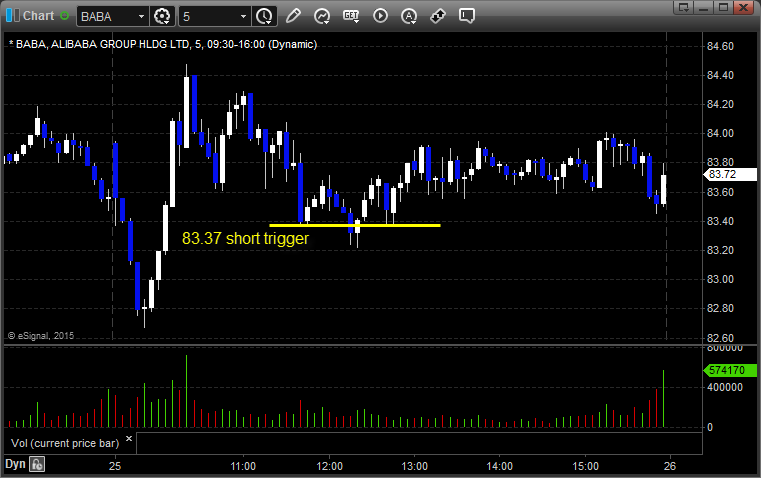Click the 83.00 price axis label
This screenshot has height=478, width=761.
point(720,280)
